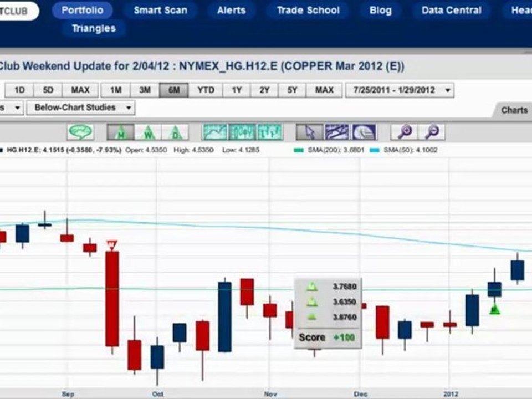Click the 3.8760 price in the popup
Viewport: 532px width, 399px height.
pos(345,317)
